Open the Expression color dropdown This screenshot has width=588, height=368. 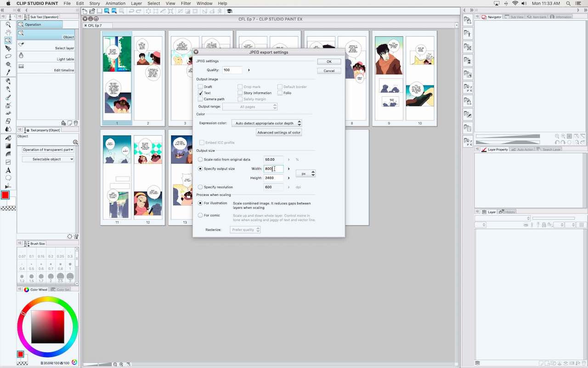266,123
